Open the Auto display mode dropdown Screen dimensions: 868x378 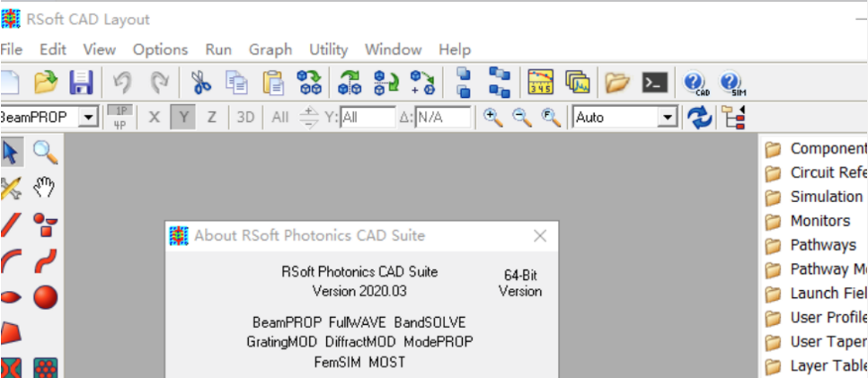[x=669, y=118]
